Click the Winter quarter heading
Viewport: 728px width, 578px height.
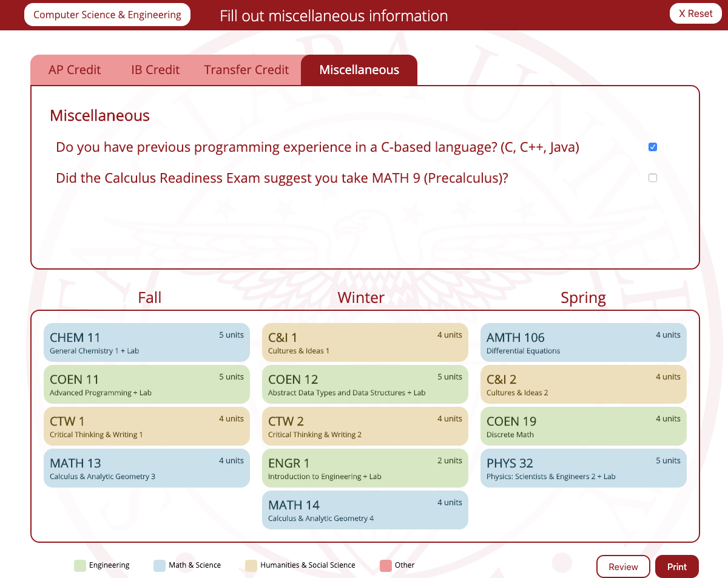(361, 297)
